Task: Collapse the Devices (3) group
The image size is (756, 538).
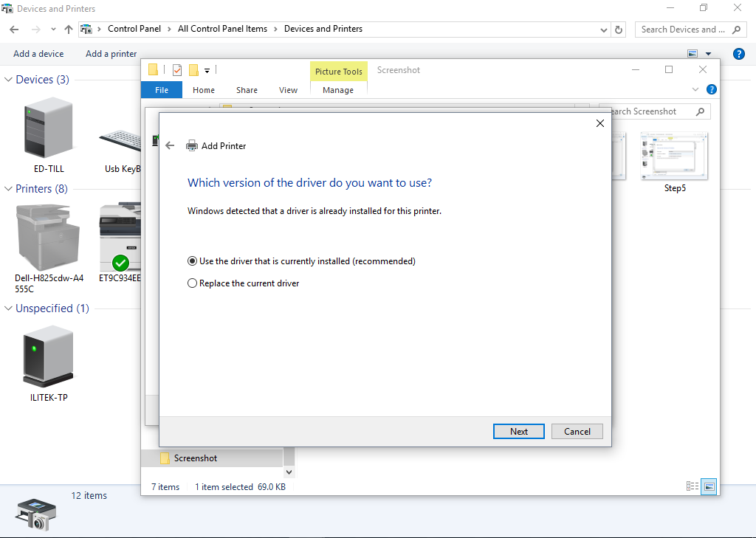Action: [9, 80]
